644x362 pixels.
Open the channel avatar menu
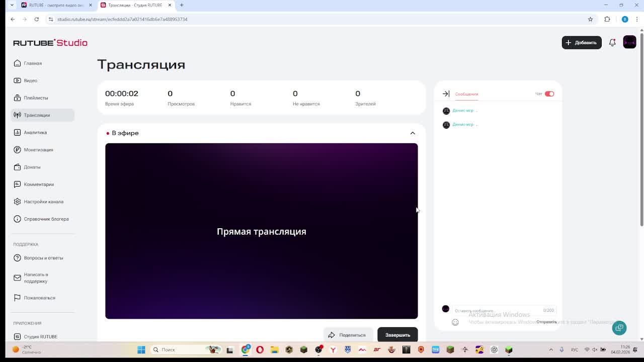point(629,42)
